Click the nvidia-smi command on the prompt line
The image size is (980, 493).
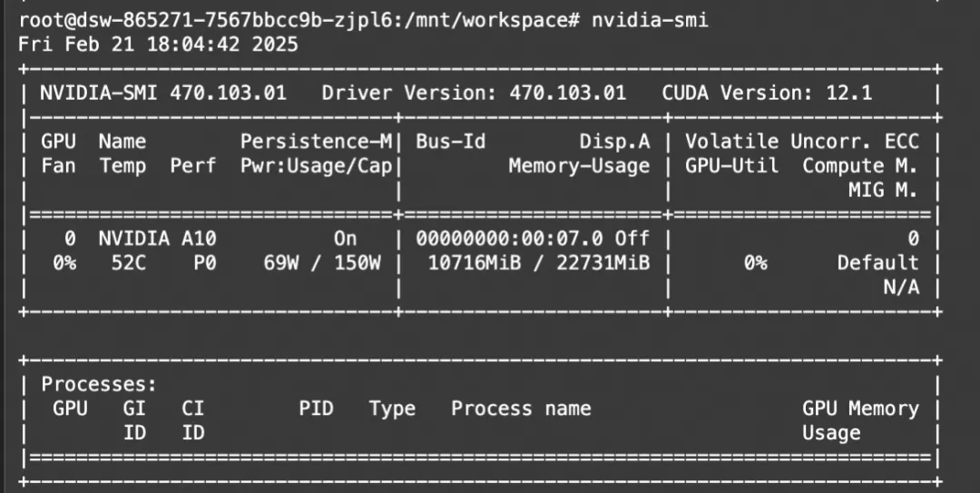coord(650,19)
